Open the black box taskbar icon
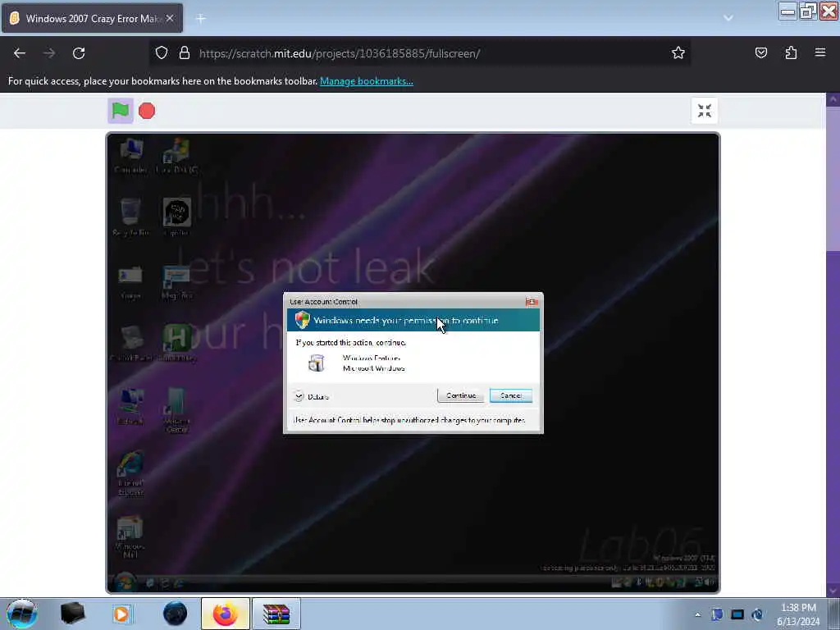The width and height of the screenshot is (840, 630). pos(73,614)
